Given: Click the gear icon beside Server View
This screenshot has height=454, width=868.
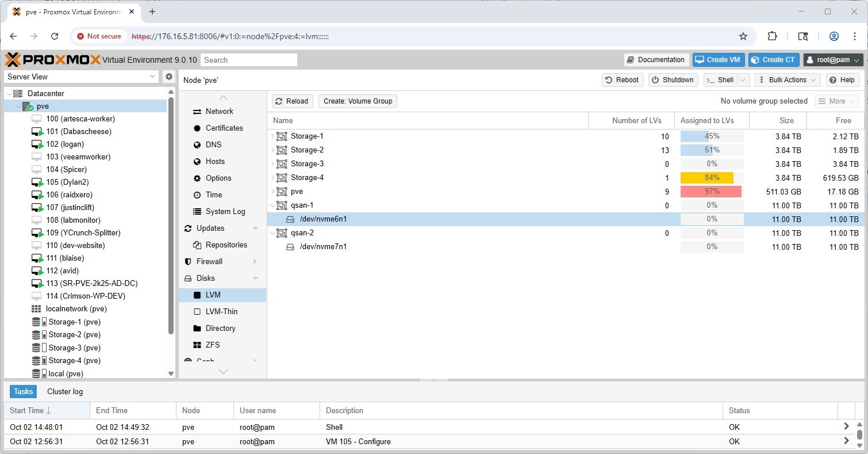Looking at the screenshot, I should tap(169, 77).
